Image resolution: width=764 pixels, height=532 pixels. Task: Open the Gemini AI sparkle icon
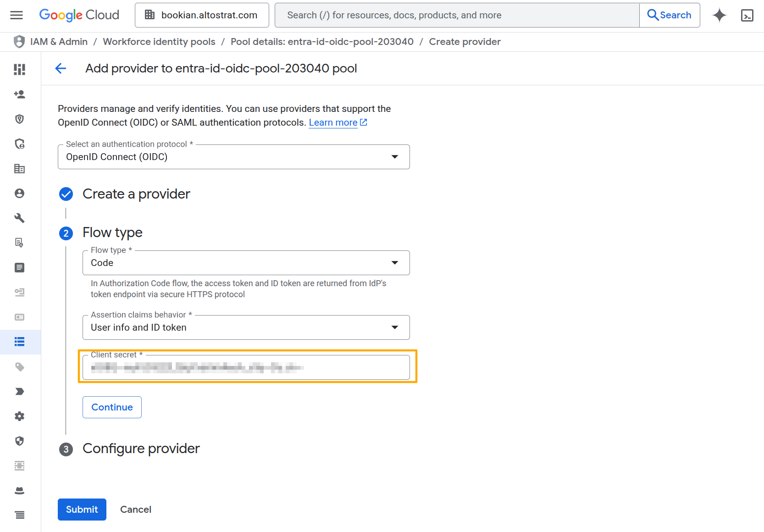[x=719, y=15]
